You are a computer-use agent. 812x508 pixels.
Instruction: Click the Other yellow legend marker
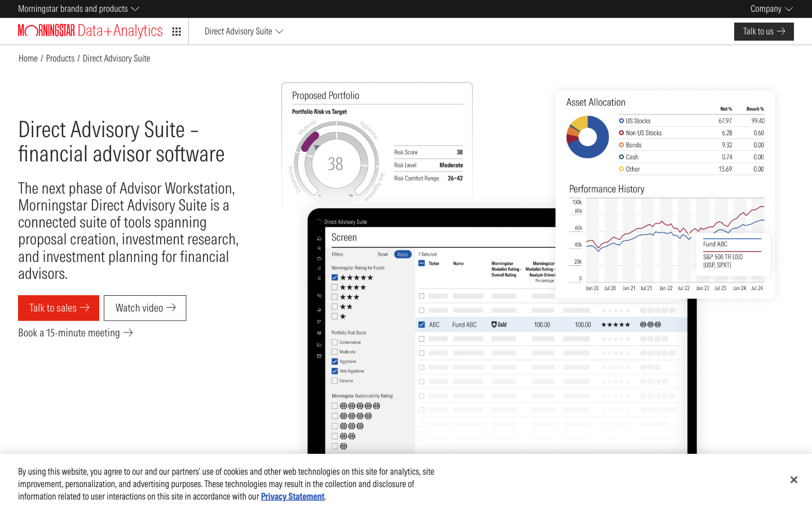(x=621, y=169)
